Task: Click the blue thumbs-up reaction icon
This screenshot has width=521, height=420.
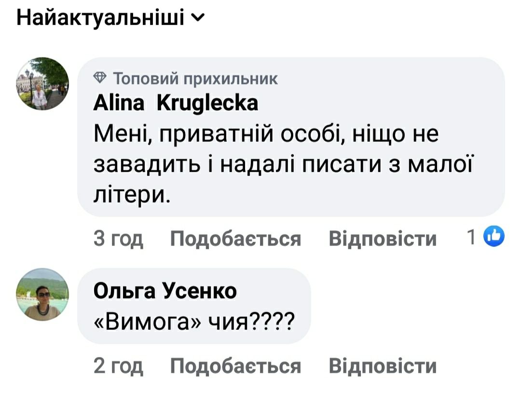Action: 493,236
